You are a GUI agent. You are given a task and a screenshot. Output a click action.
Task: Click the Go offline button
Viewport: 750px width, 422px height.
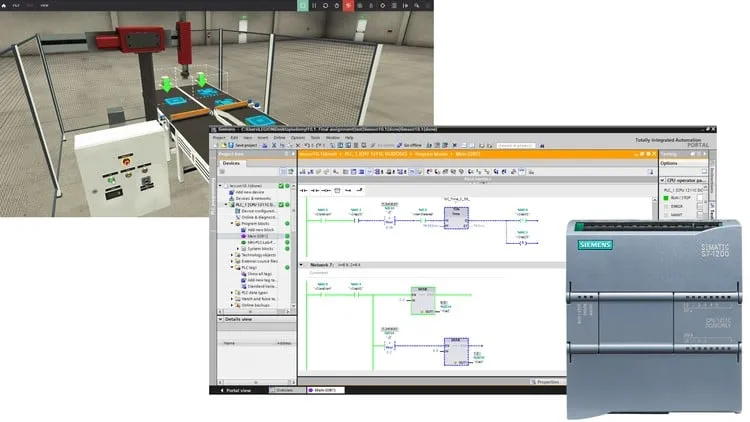click(409, 145)
